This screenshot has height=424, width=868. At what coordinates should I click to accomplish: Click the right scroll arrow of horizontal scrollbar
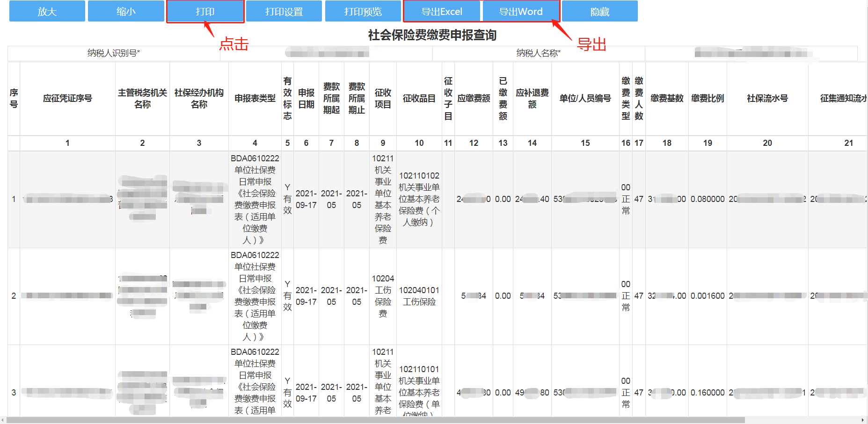[863, 420]
